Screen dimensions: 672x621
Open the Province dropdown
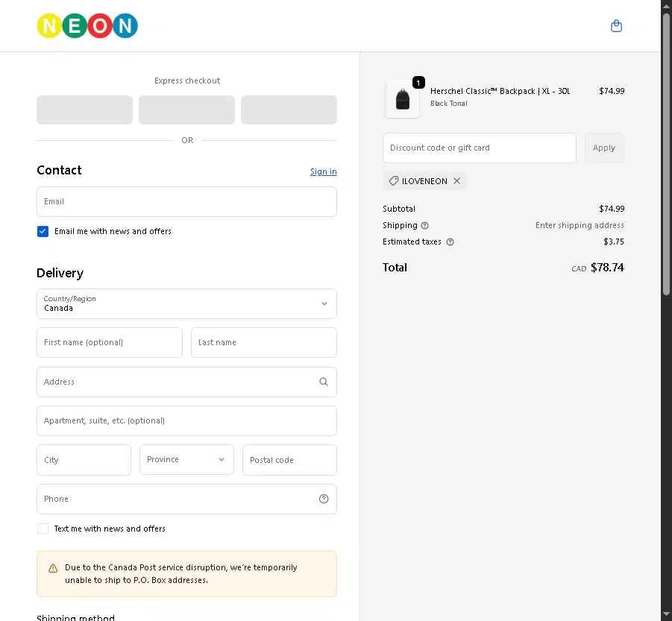click(186, 459)
